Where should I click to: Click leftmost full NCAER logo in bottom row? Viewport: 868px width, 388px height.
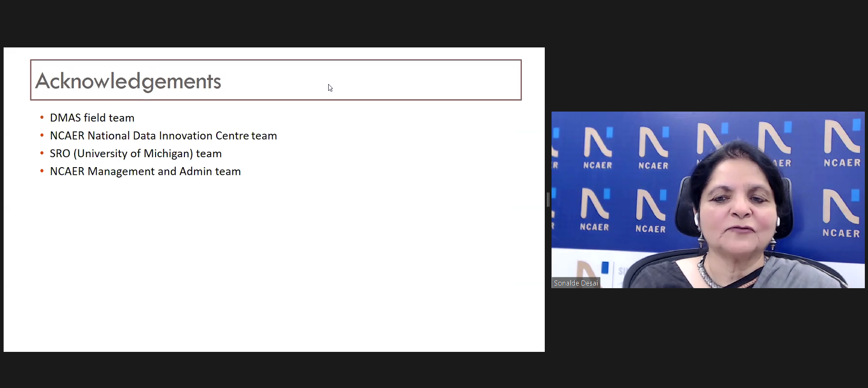point(594,210)
